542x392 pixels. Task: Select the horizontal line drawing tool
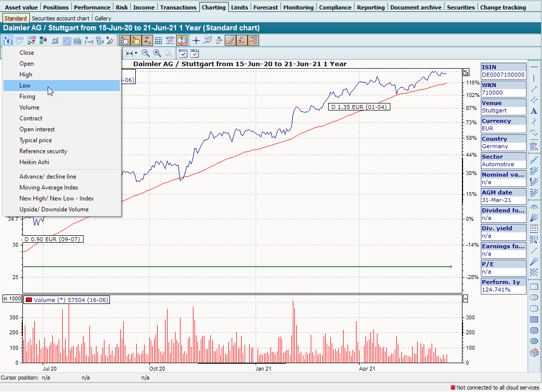pyautogui.click(x=534, y=67)
